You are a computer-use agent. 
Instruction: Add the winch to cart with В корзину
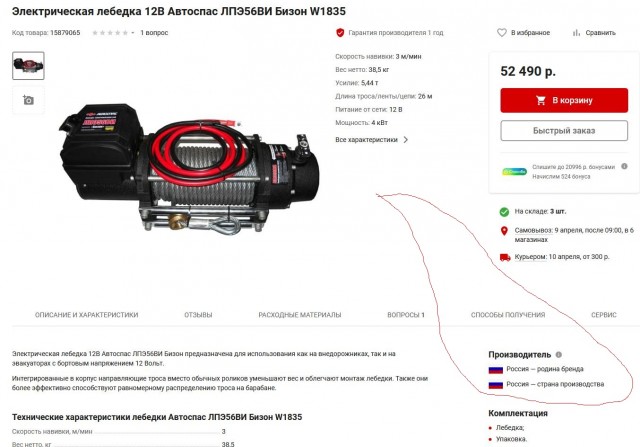(564, 100)
